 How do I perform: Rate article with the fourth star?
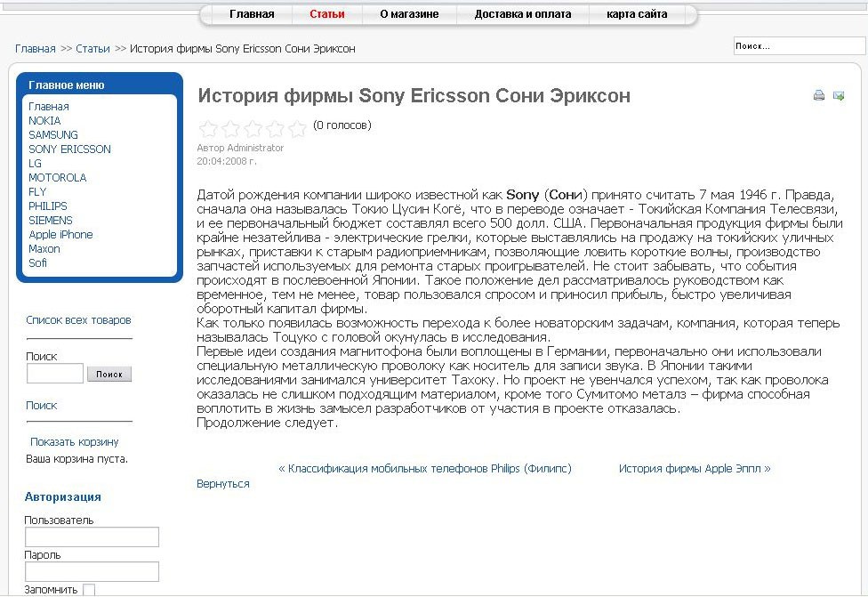(275, 128)
